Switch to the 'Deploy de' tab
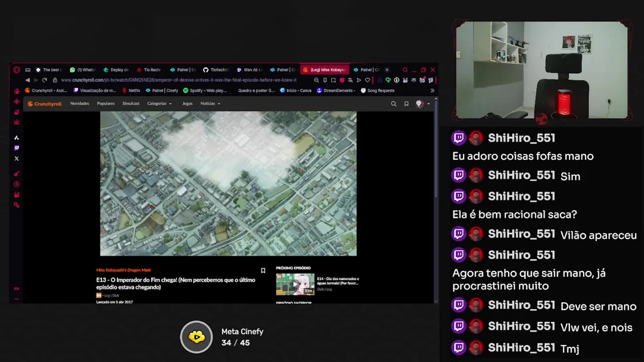This screenshot has height=362, width=644. 117,70
